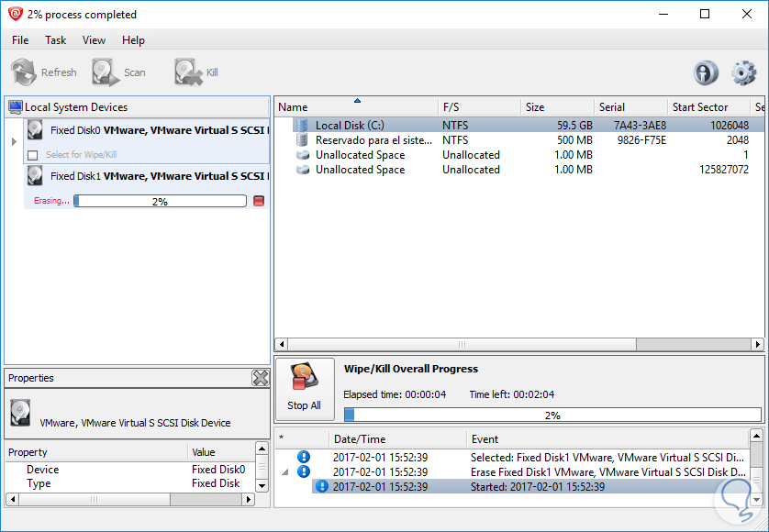Image resolution: width=769 pixels, height=532 pixels.
Task: Click the Property column header
Action: (96, 451)
